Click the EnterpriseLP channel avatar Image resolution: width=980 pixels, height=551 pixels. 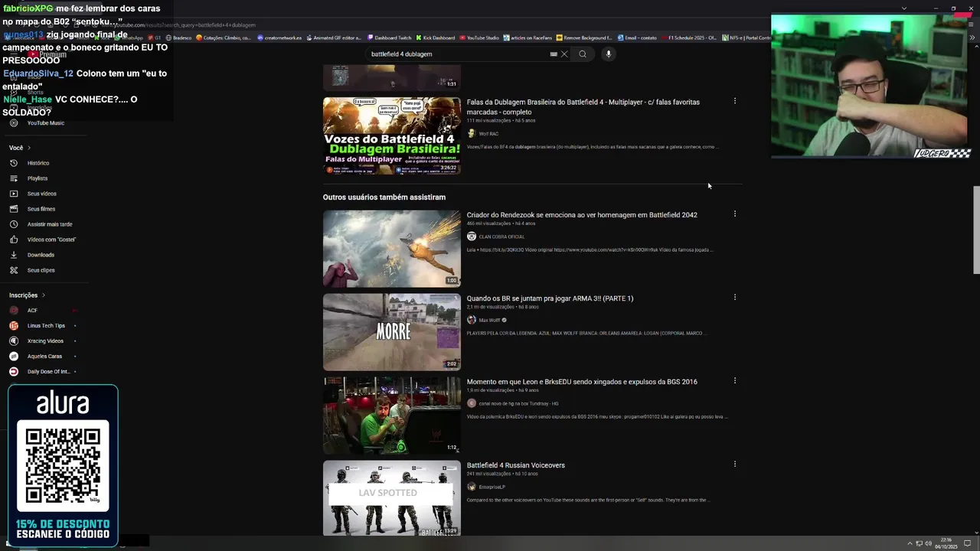[472, 487]
